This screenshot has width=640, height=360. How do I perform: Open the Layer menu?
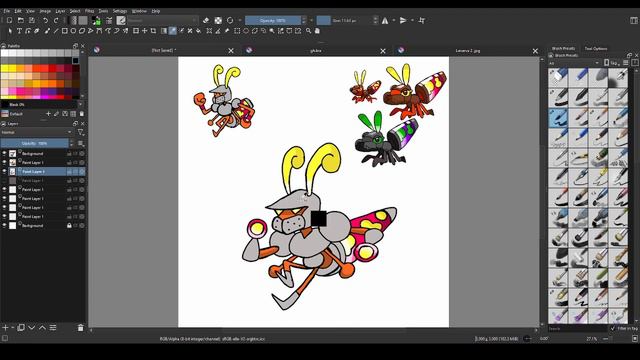tap(60, 11)
